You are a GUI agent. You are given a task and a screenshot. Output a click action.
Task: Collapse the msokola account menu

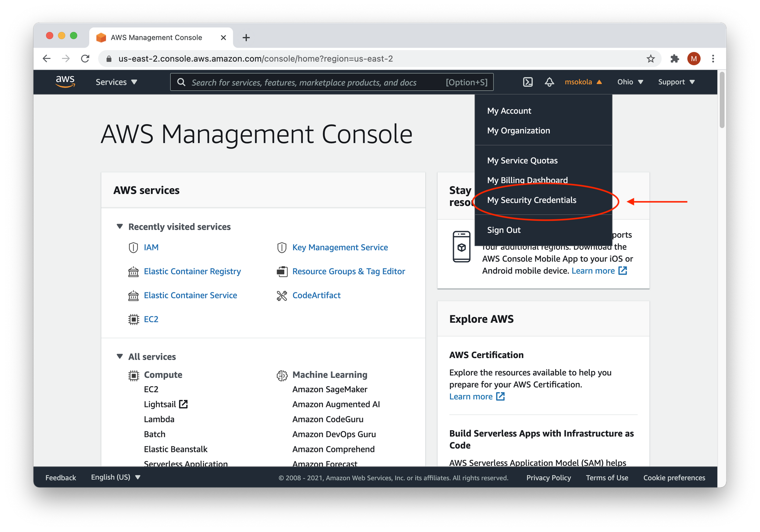click(x=583, y=82)
